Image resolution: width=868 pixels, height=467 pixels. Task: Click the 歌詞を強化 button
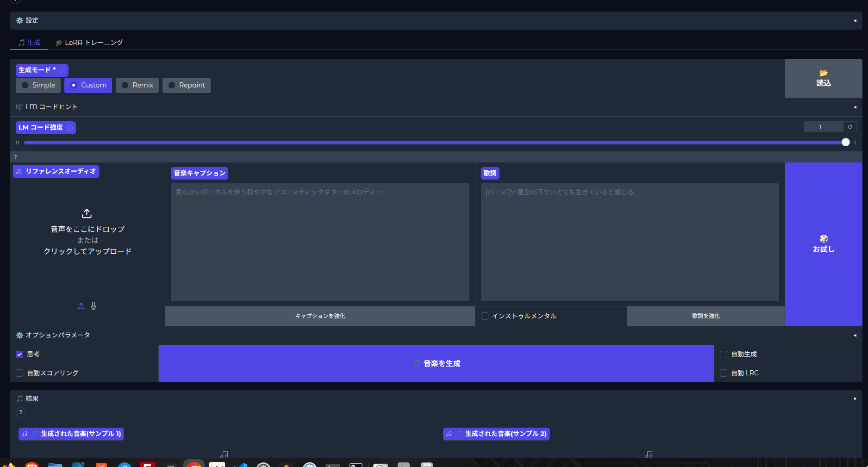tap(706, 316)
